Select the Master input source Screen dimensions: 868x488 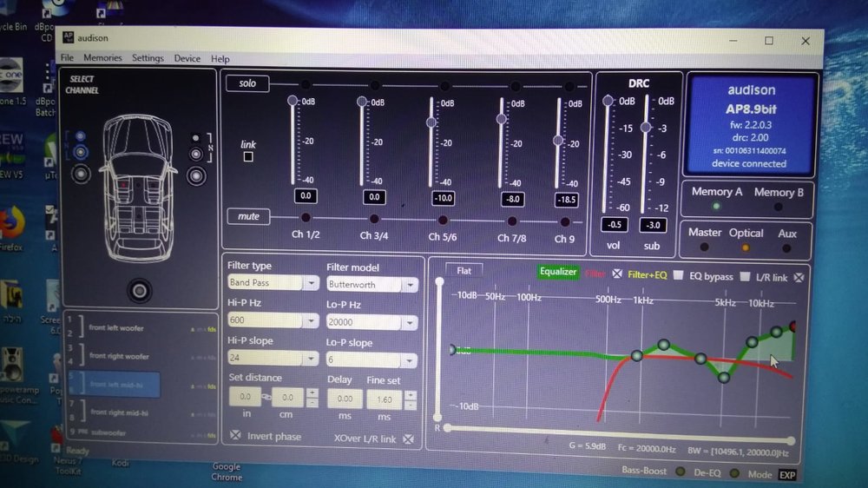704,247
